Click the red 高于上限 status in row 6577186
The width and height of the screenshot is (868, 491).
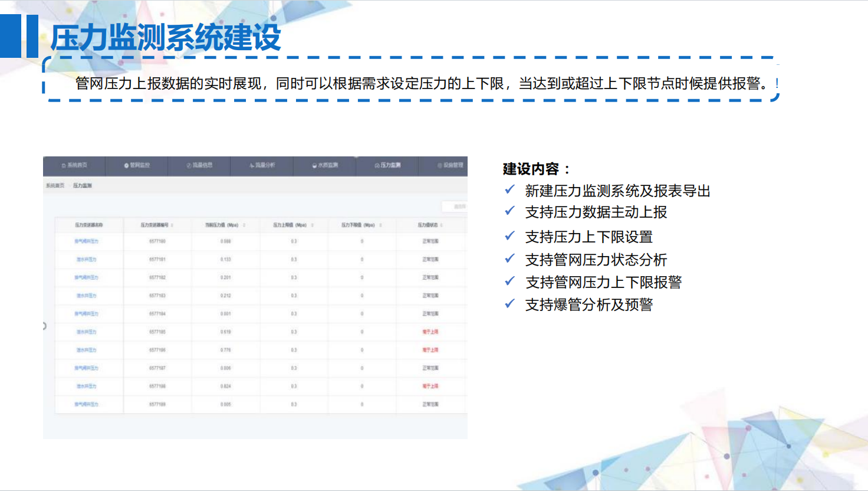[430, 351]
